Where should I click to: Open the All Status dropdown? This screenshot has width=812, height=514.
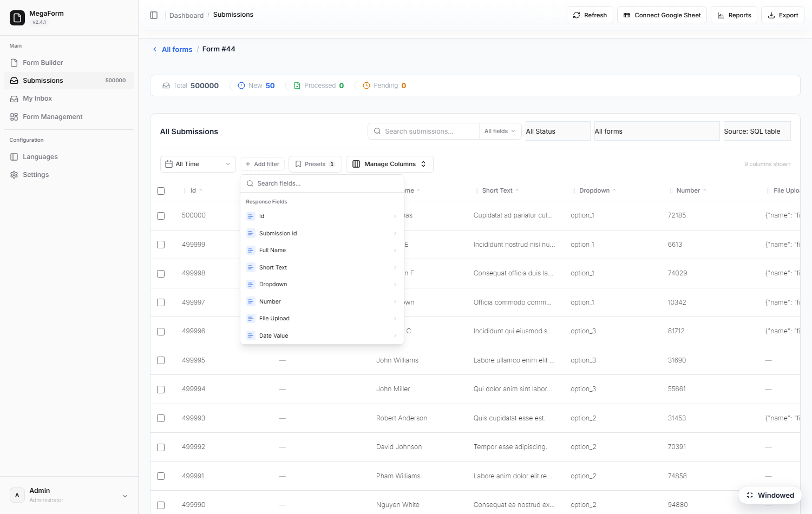(558, 131)
